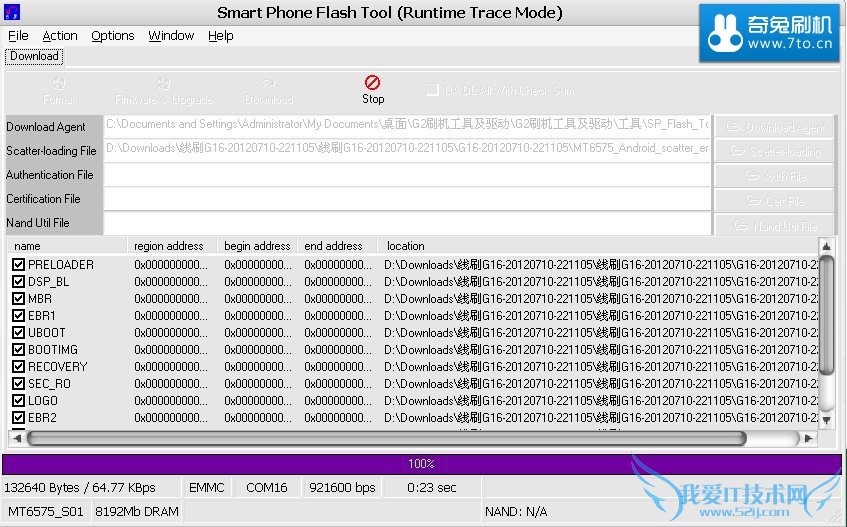Image resolution: width=847 pixels, height=527 pixels.
Task: Uncheck the EBR1 checkbox
Action: [x=18, y=315]
